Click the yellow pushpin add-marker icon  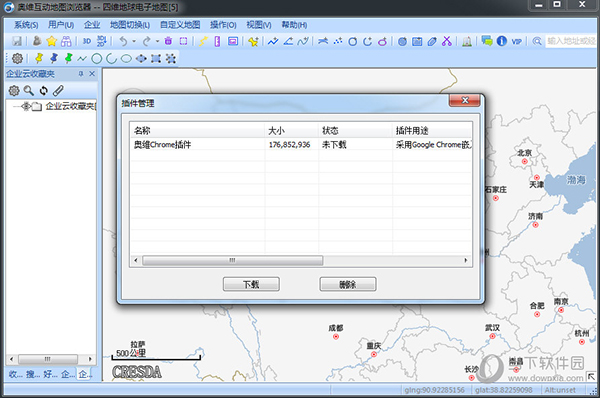click(253, 41)
